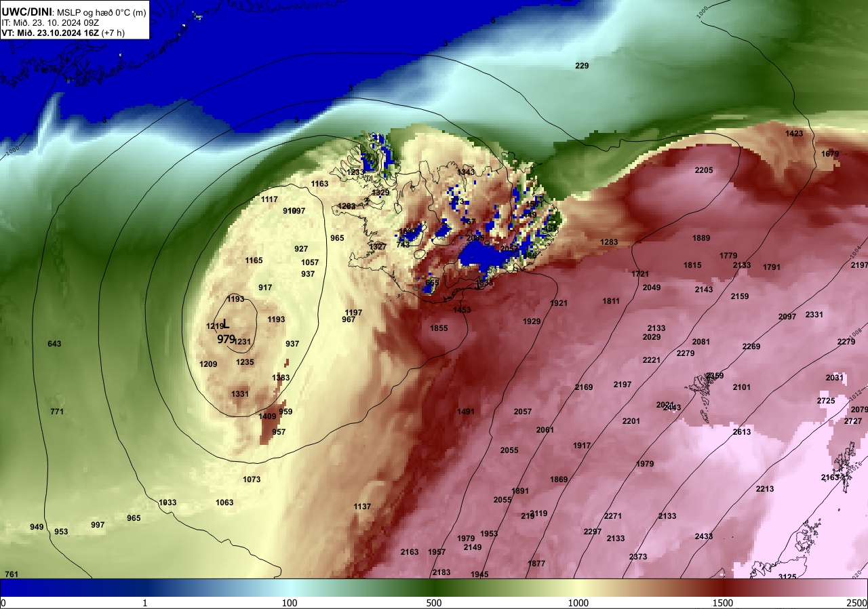868x609 pixels.
Task: Click the 1500 label on the color scale
Action: coord(723,604)
